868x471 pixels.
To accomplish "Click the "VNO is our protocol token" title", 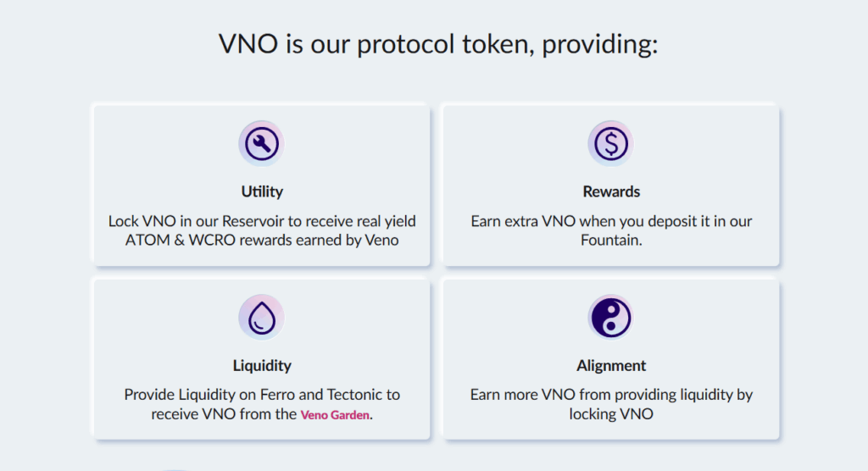I will pos(438,44).
